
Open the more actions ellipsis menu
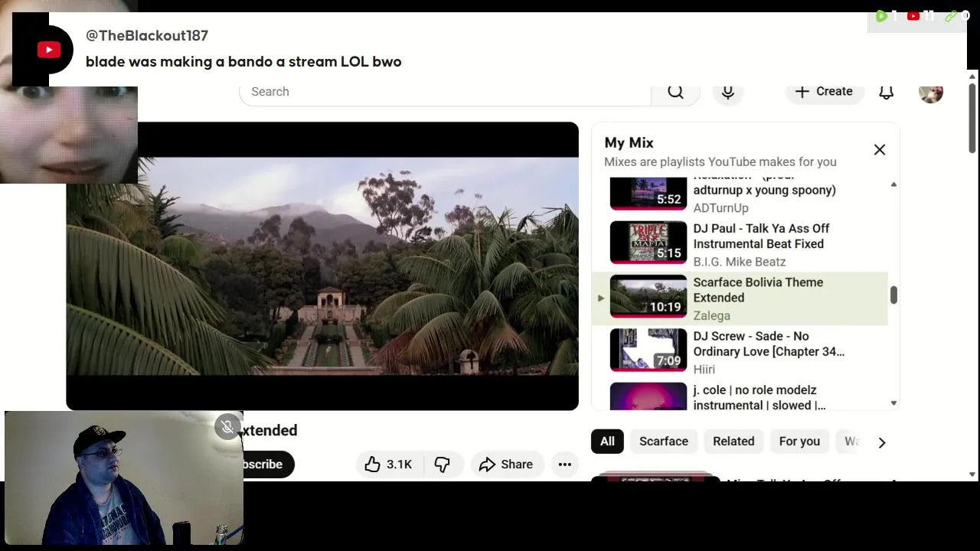pyautogui.click(x=565, y=465)
